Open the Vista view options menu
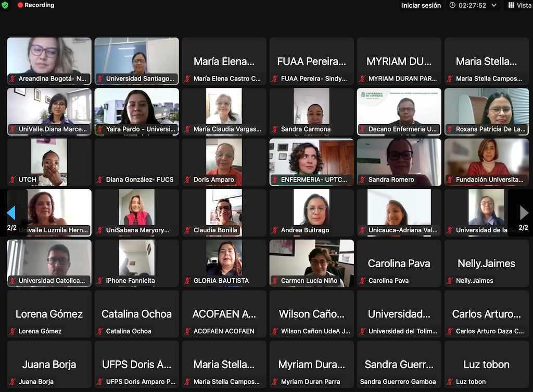 click(519, 5)
